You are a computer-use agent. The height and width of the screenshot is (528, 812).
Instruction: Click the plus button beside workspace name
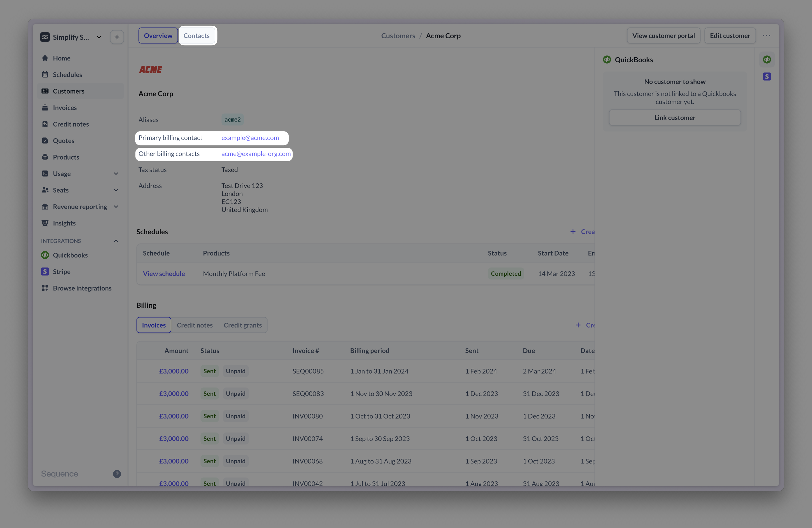coord(117,37)
